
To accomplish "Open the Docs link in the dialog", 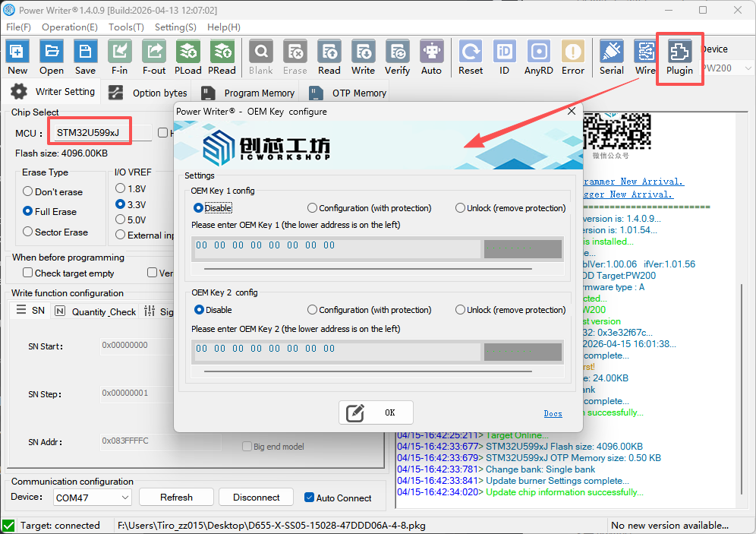I will (553, 413).
